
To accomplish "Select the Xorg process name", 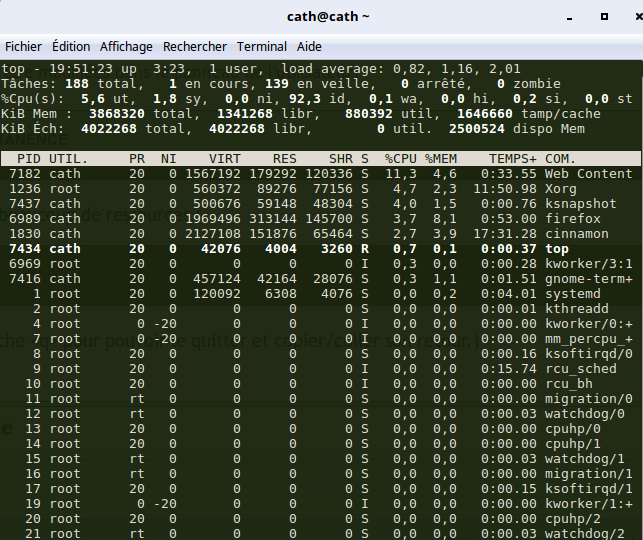I will pyautogui.click(x=561, y=189).
